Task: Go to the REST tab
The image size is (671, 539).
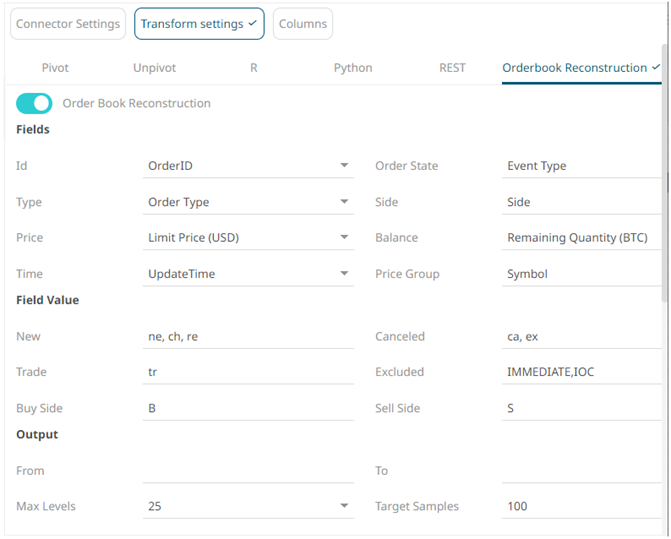Action: (452, 68)
